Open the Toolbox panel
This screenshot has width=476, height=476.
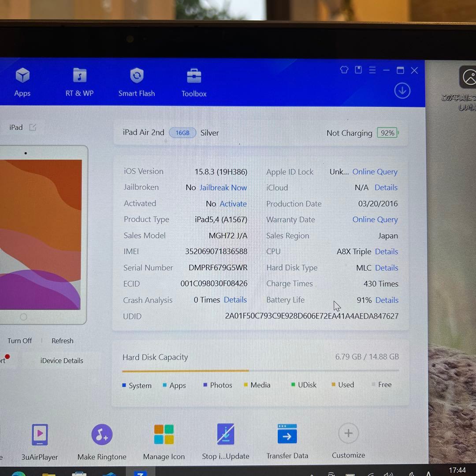click(x=193, y=82)
